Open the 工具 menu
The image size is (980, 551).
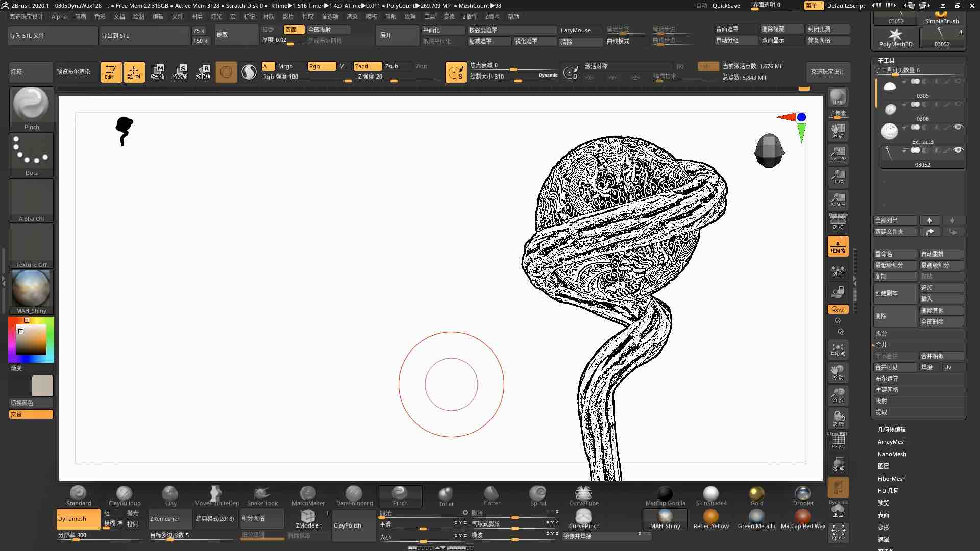click(429, 16)
